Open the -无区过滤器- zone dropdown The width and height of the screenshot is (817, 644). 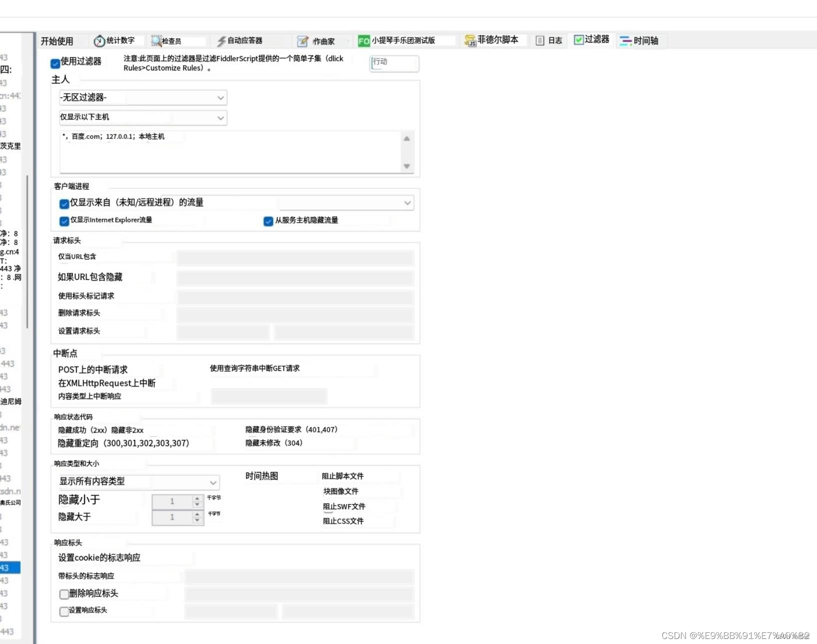coord(142,97)
